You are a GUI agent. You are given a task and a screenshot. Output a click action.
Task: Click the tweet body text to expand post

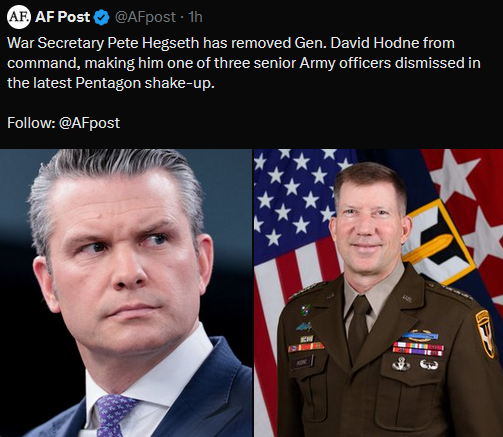pyautogui.click(x=244, y=63)
